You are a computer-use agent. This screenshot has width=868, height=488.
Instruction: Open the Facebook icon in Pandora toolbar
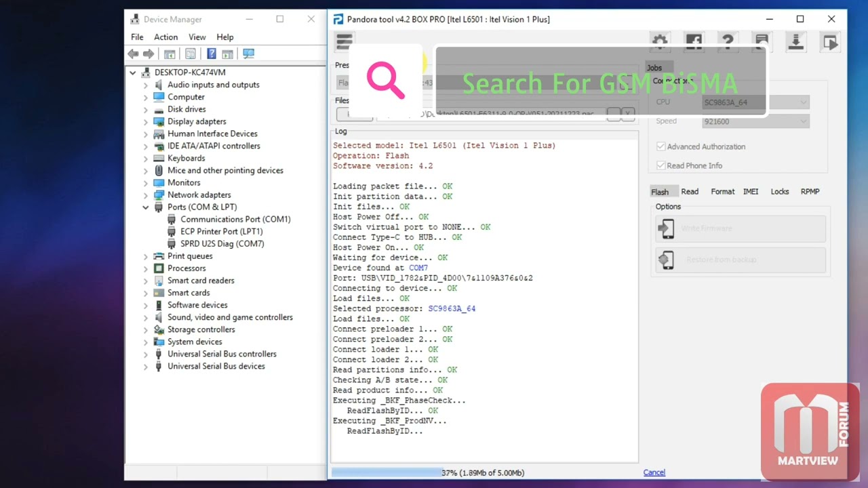(693, 42)
